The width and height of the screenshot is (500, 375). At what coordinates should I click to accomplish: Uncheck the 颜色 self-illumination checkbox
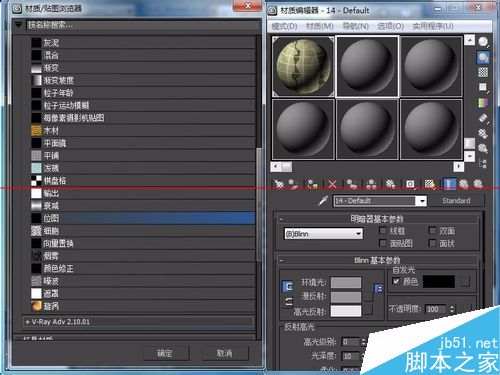coord(396,281)
